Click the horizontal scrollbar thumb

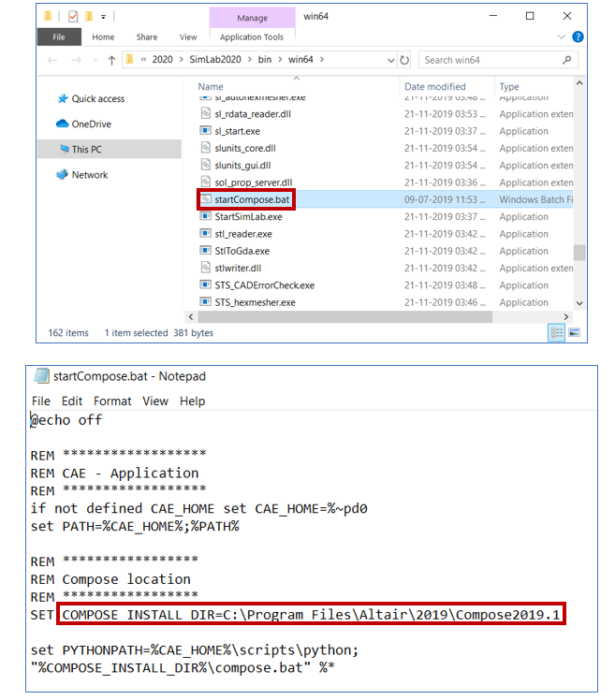[345, 316]
